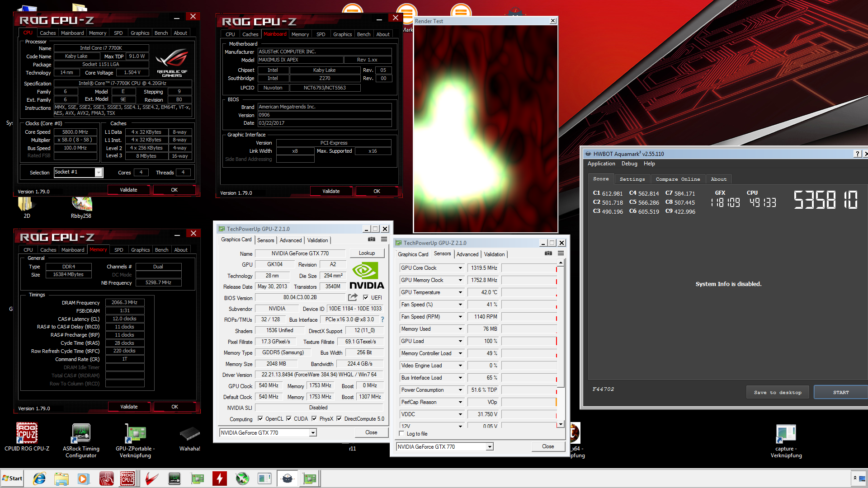Click BIOS export share arrow icon
The width and height of the screenshot is (868, 488).
pos(353,297)
